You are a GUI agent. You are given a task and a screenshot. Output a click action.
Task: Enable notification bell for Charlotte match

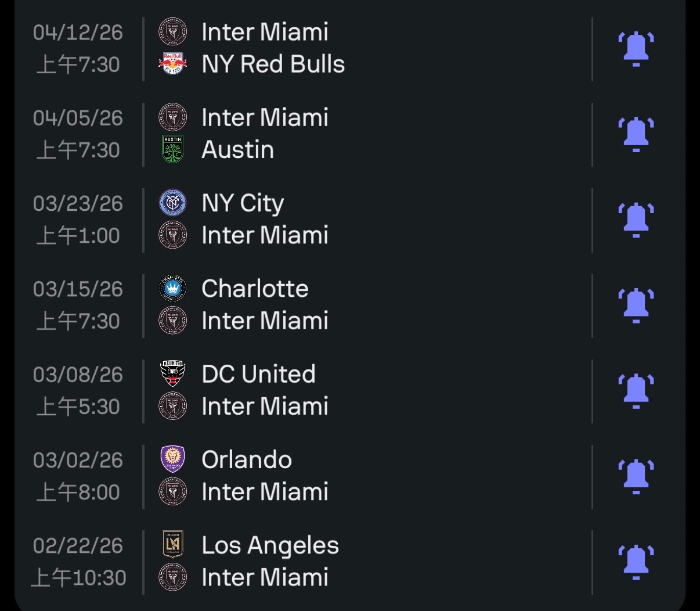point(636,305)
